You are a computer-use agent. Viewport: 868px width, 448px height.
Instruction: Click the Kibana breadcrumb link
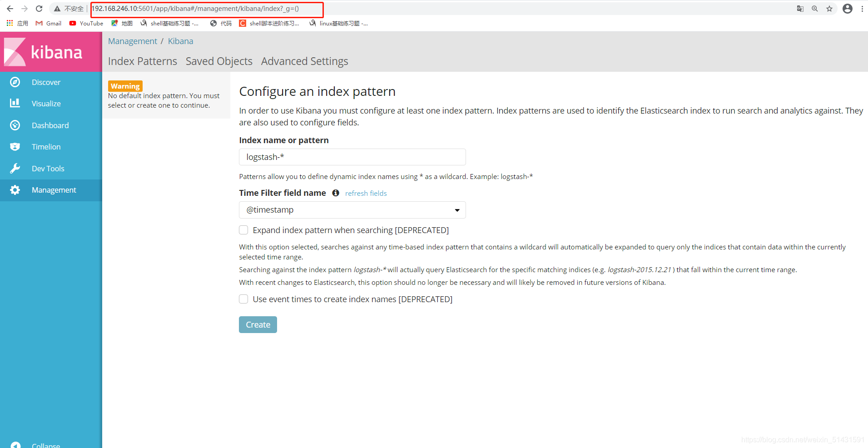(x=180, y=41)
